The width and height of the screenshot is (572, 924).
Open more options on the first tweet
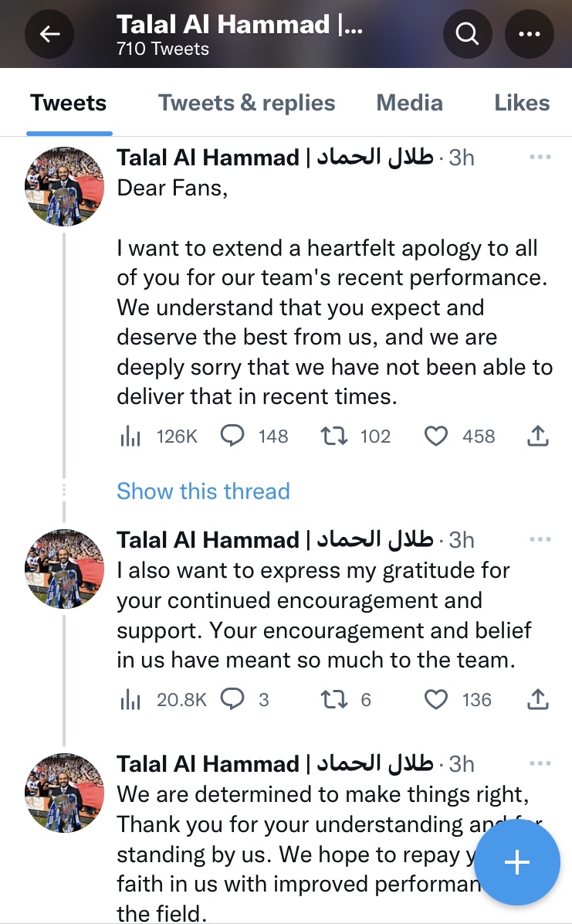[540, 158]
